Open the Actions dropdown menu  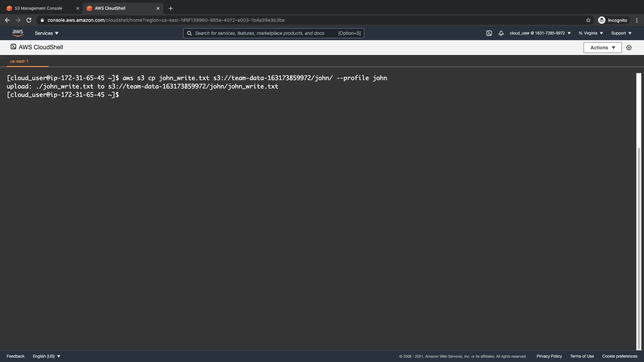click(602, 48)
